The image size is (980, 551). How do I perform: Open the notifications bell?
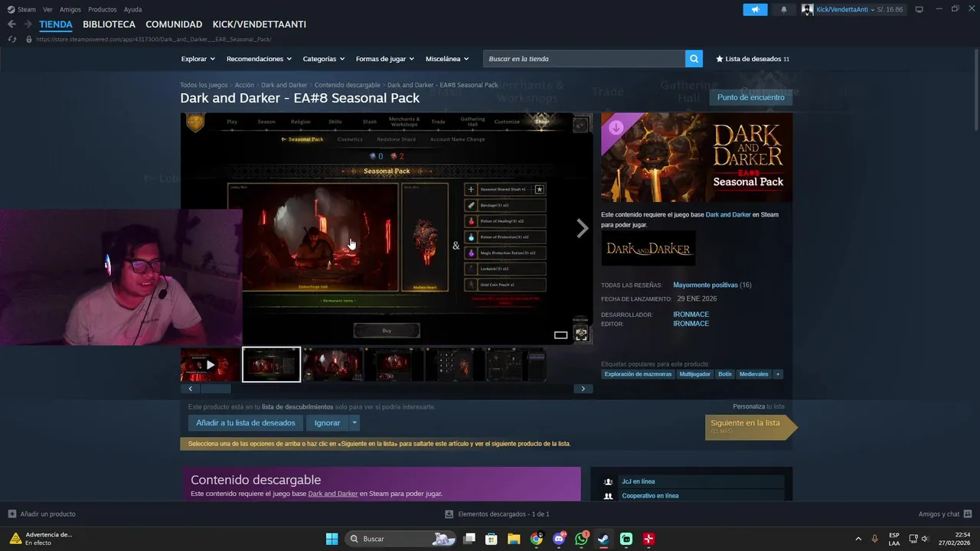click(783, 9)
